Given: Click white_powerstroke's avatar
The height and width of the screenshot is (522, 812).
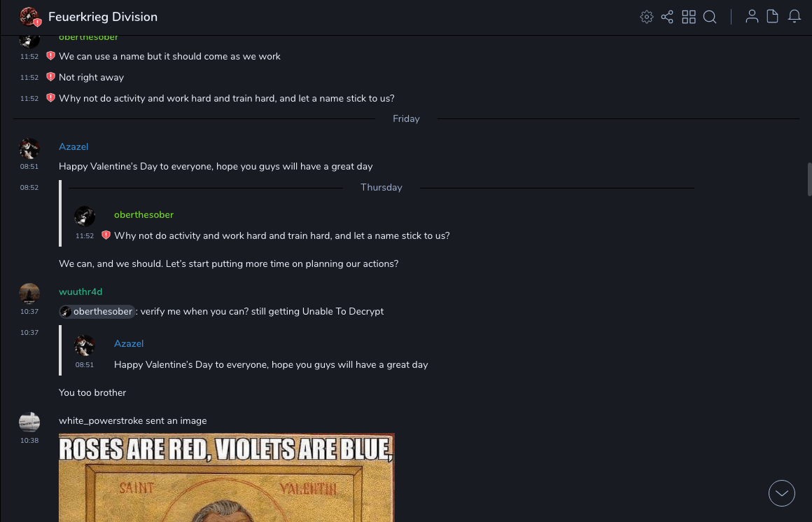Looking at the screenshot, I should (29, 422).
